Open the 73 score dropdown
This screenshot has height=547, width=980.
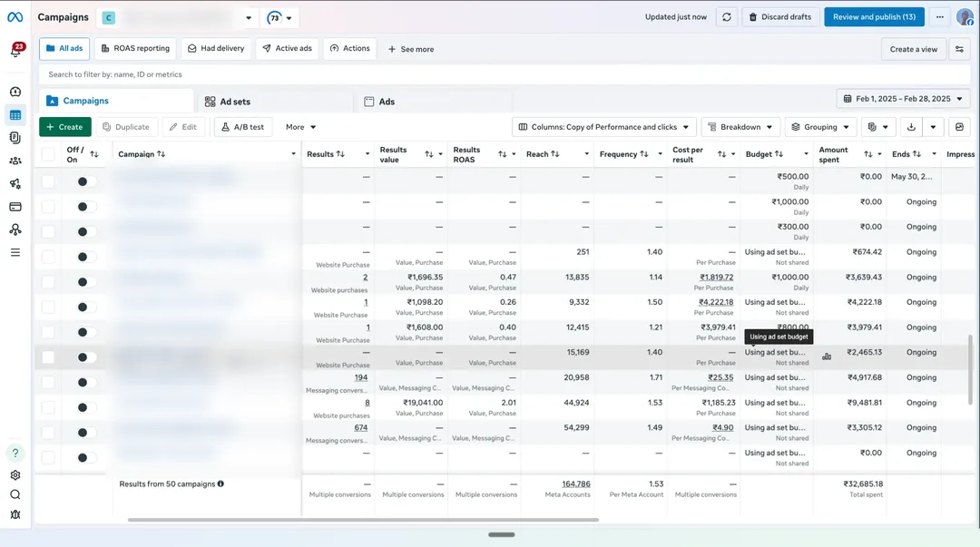(279, 17)
